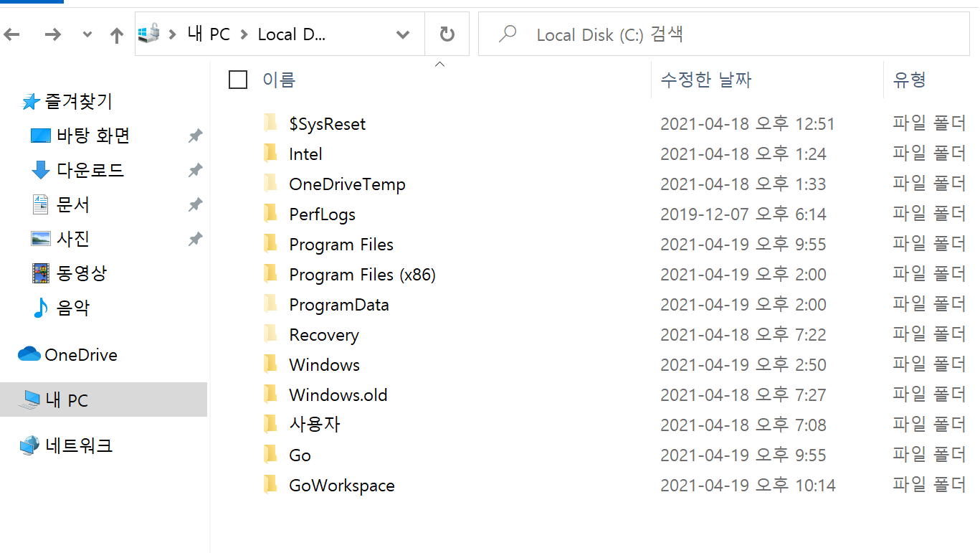
Task: Click the pin icon next to 바탕 화면
Action: [195, 136]
